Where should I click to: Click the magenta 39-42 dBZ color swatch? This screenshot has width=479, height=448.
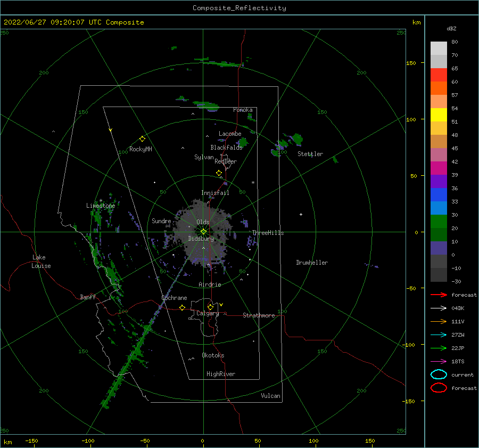(x=439, y=168)
